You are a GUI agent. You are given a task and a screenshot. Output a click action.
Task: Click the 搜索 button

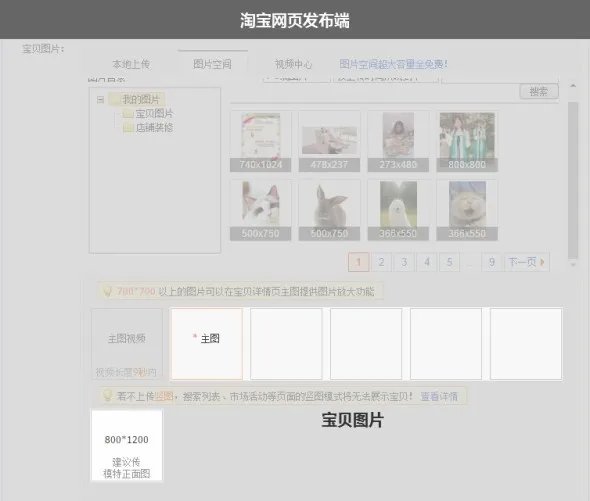tap(539, 91)
